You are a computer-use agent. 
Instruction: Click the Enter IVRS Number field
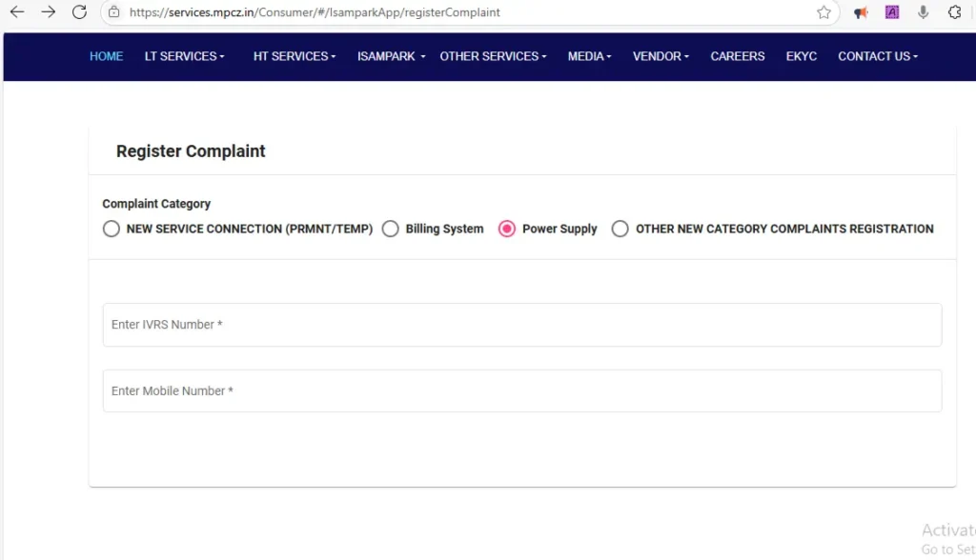pos(522,325)
